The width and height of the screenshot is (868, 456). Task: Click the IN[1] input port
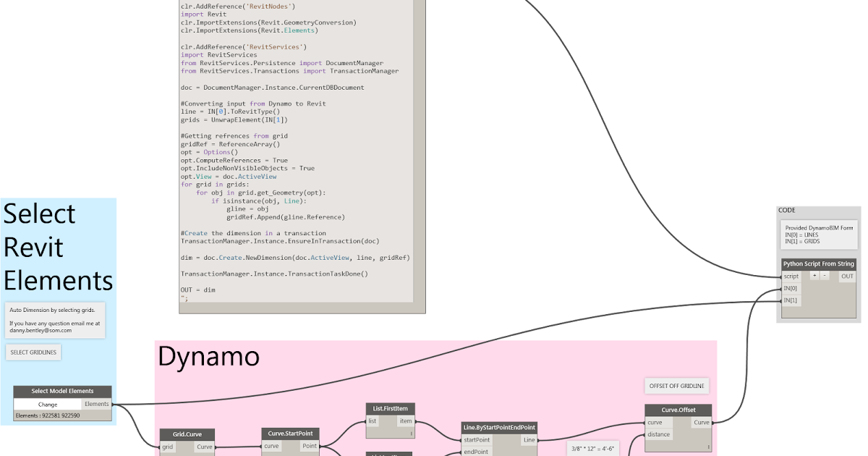tap(791, 300)
